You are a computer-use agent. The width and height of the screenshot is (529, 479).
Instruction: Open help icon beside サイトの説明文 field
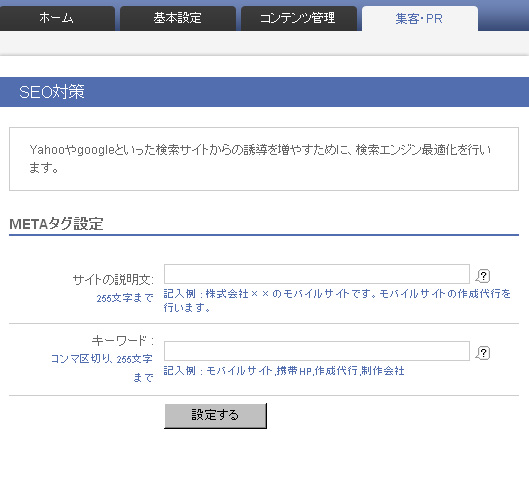coord(483,276)
